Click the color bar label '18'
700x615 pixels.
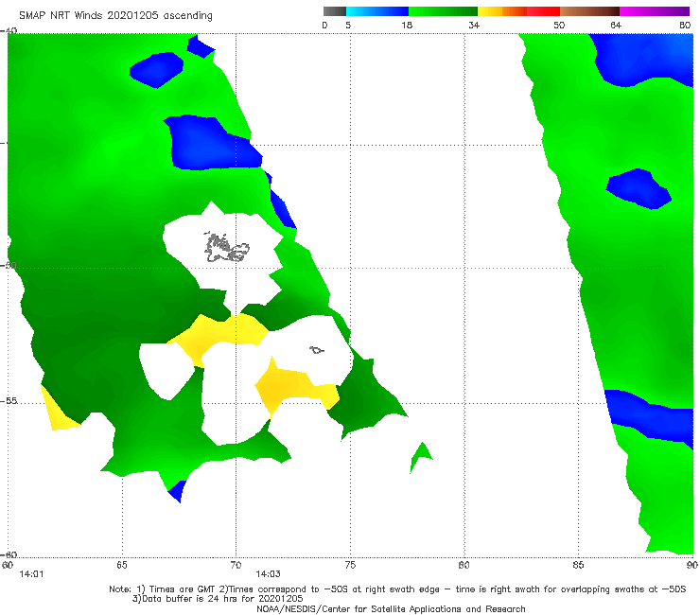tap(407, 25)
